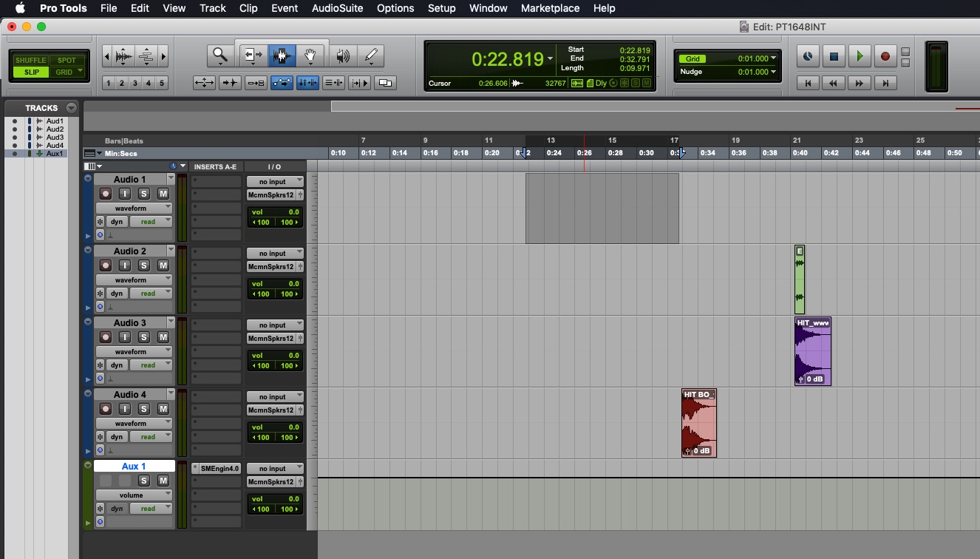Toggle Mirrored MIDI Editing button
The image size is (980, 559).
(x=256, y=83)
